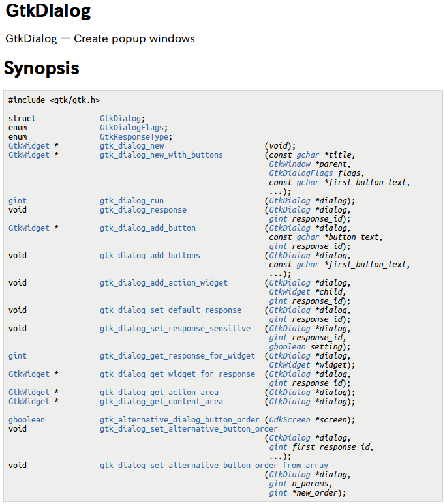The width and height of the screenshot is (445, 504).
Task: Click gtk_dialog_set_response_sensitive link
Action: coord(175,329)
